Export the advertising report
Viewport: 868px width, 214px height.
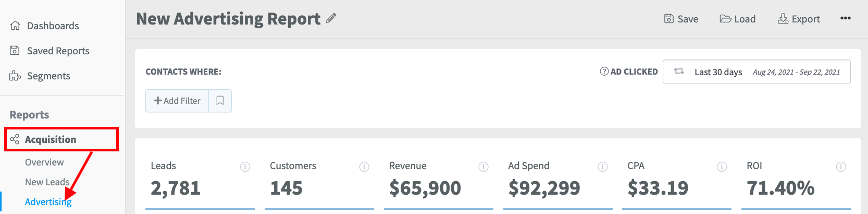pos(799,19)
